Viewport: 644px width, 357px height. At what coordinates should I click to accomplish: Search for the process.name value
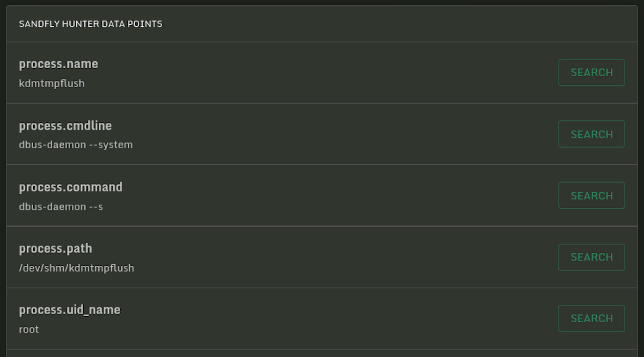[x=591, y=72]
